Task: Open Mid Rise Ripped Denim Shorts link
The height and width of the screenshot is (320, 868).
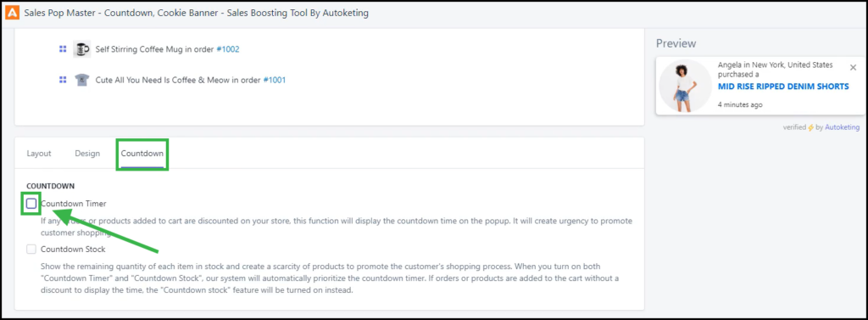Action: (783, 87)
